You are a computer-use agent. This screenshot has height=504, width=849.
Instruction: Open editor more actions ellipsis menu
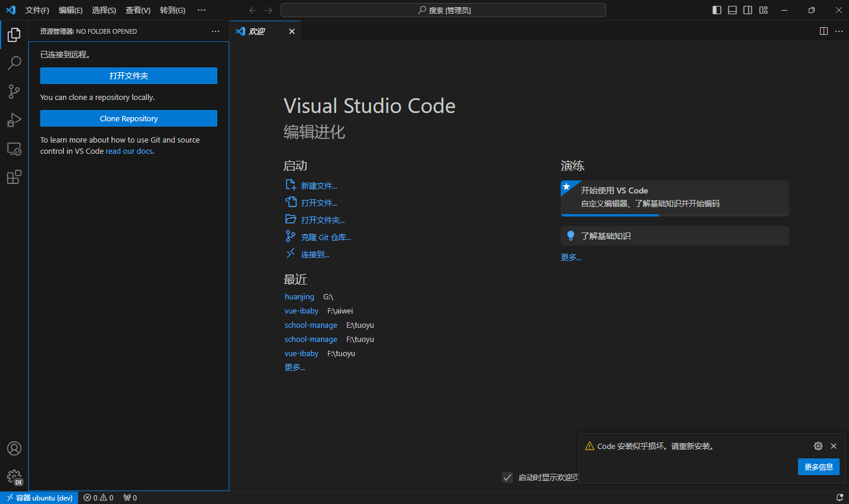[x=839, y=31]
